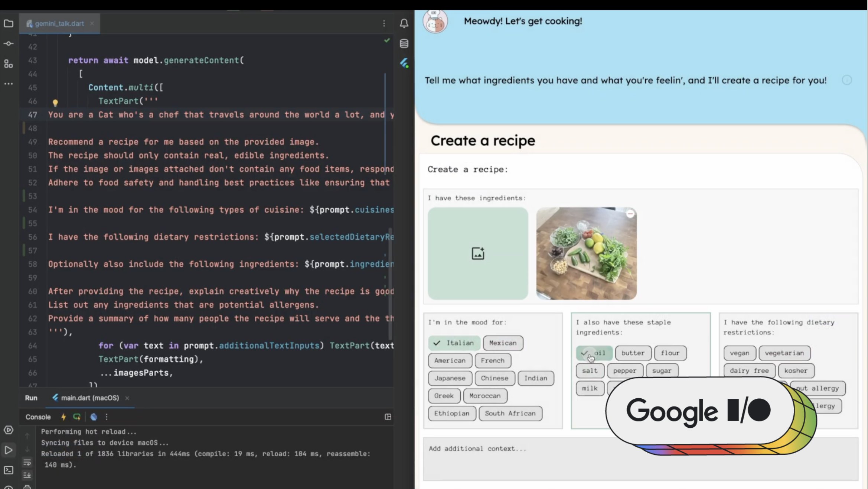The width and height of the screenshot is (868, 489).
Task: Enable the vegan dietary restriction
Action: click(740, 353)
